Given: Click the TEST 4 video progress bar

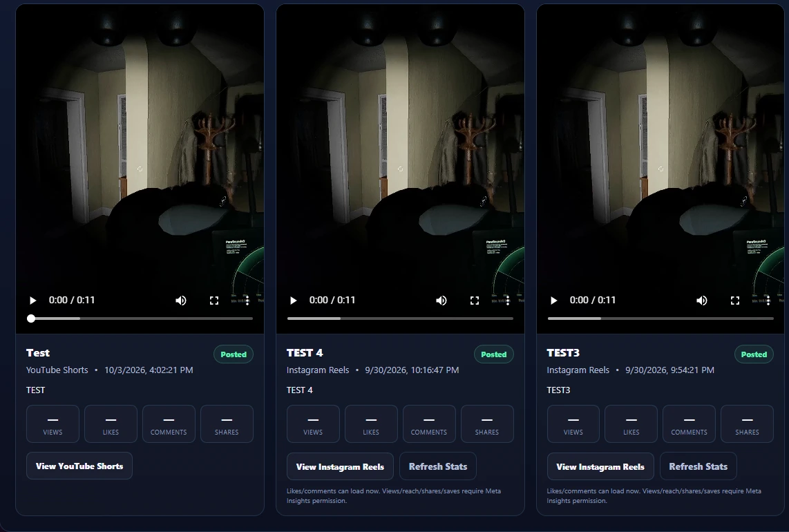Looking at the screenshot, I should pyautogui.click(x=400, y=319).
